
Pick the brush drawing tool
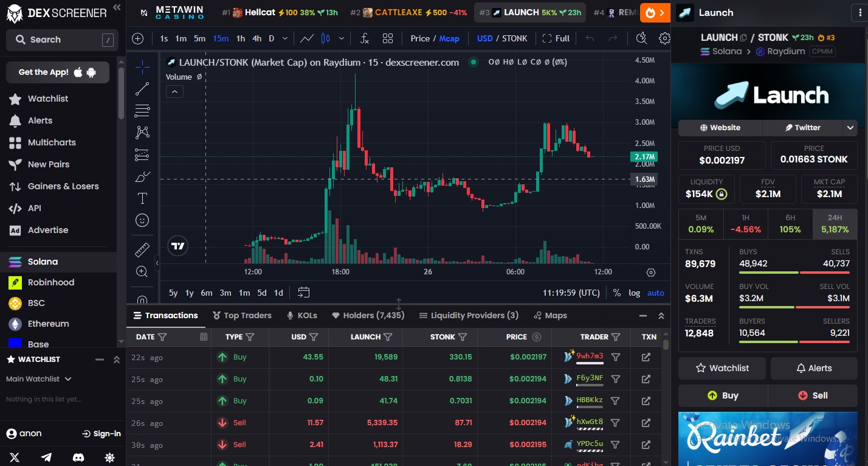click(142, 177)
